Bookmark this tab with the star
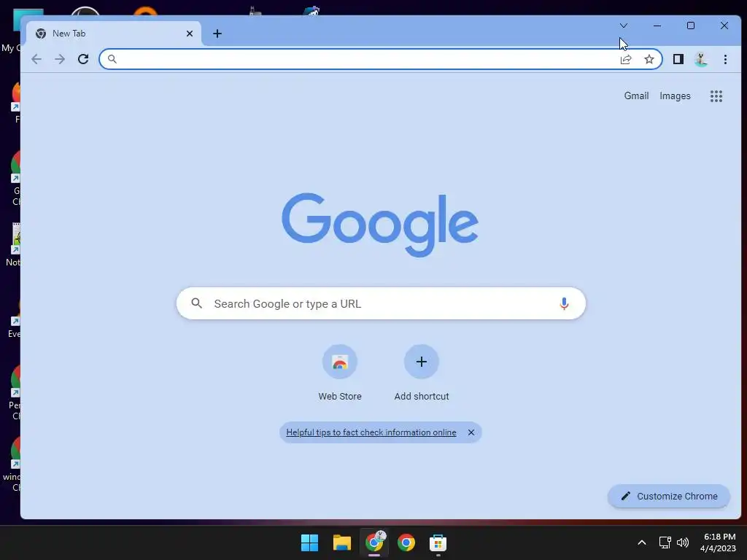The image size is (747, 560). click(649, 59)
